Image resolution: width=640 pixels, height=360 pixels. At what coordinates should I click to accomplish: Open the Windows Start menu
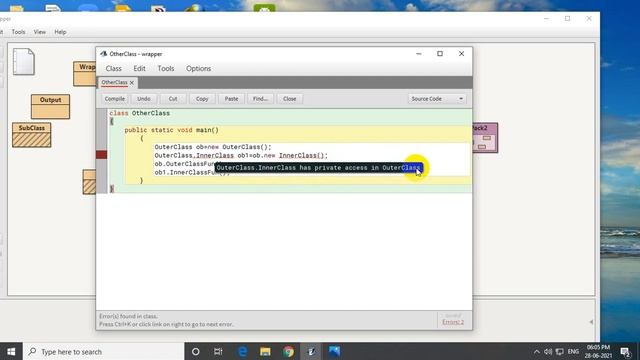(x=11, y=351)
